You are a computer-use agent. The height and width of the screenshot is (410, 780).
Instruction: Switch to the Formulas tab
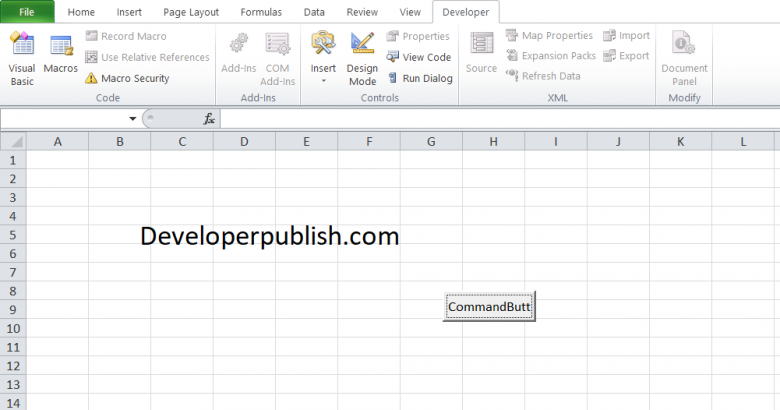261,12
